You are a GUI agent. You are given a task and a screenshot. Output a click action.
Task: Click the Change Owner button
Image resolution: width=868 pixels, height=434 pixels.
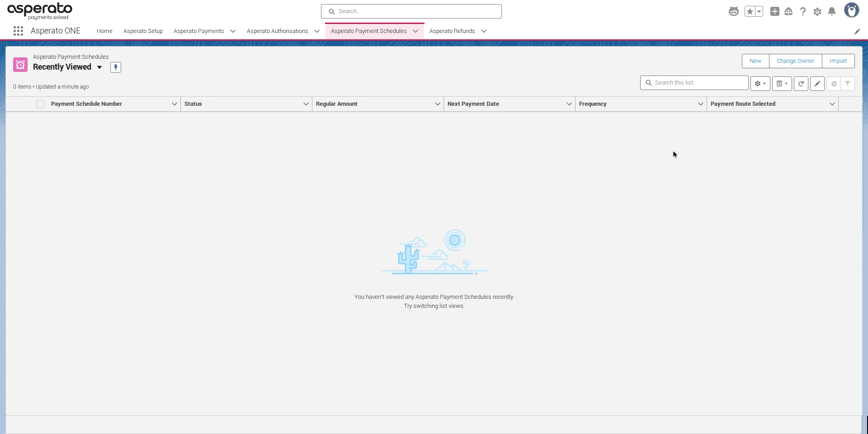(796, 61)
